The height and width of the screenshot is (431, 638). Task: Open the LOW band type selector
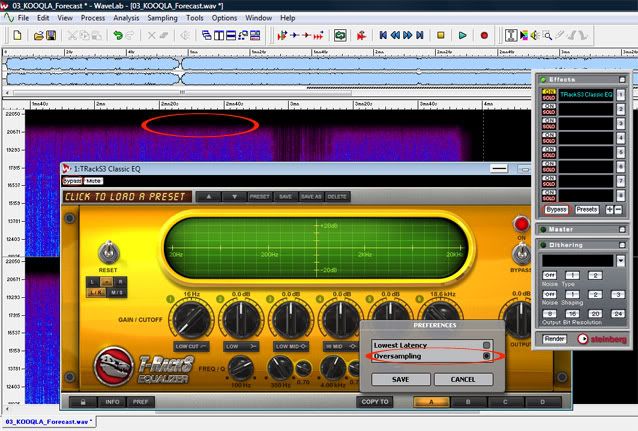[241, 346]
